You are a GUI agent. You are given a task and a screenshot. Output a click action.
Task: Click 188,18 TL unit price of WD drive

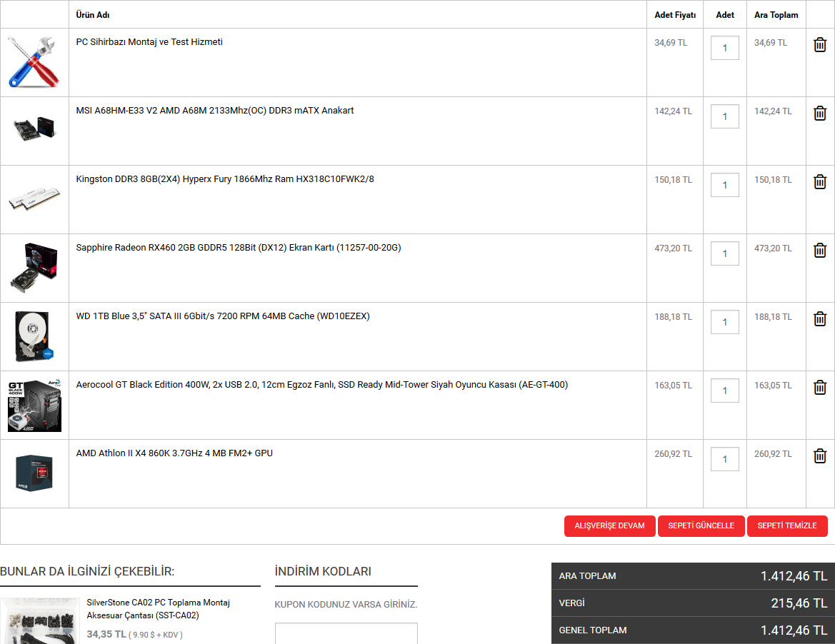[673, 317]
